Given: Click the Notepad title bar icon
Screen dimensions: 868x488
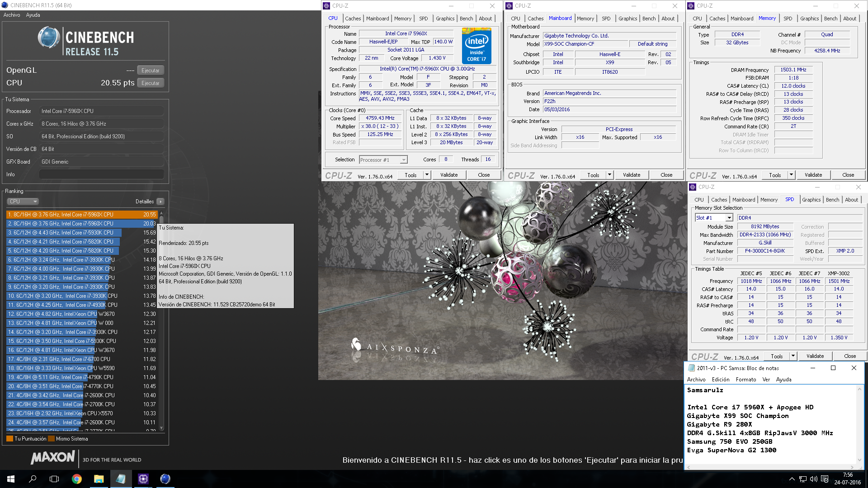Looking at the screenshot, I should click(691, 368).
